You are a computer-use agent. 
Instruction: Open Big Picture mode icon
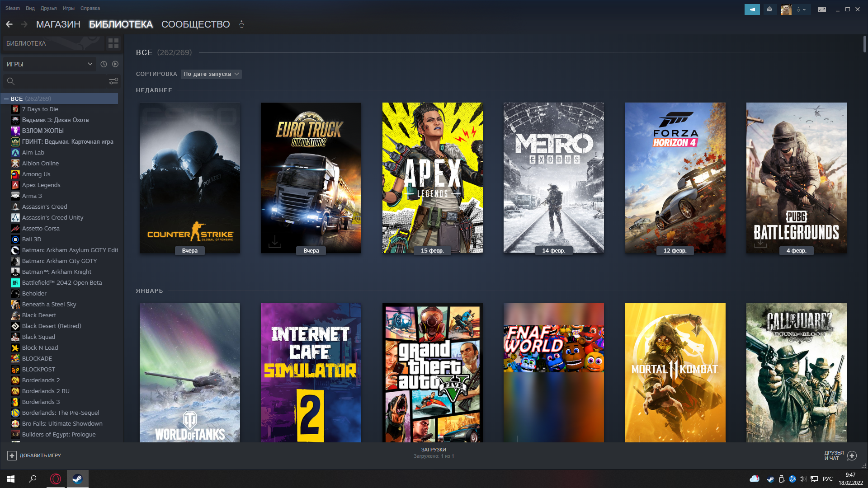point(822,9)
